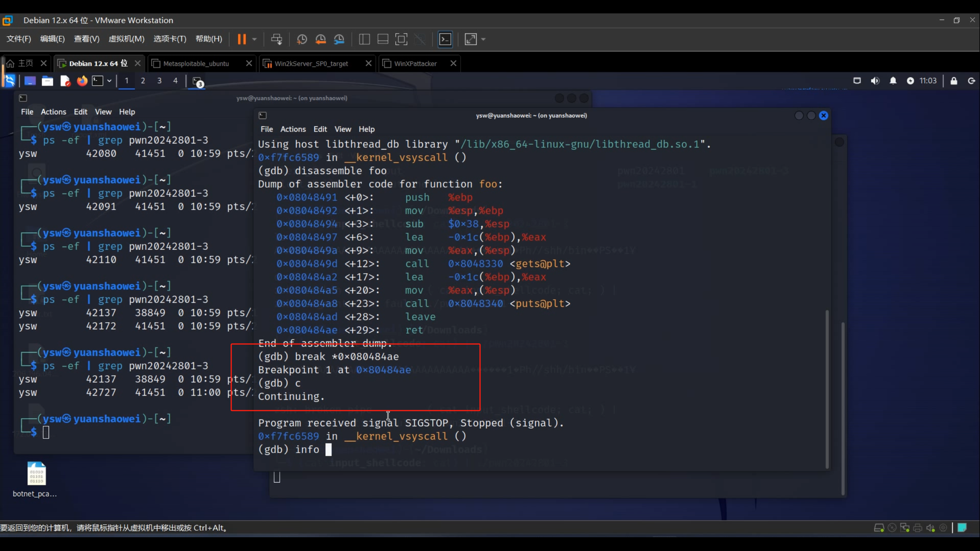Launch Firefox from the Kali panel
This screenshot has width=980, height=551.
tap(82, 81)
